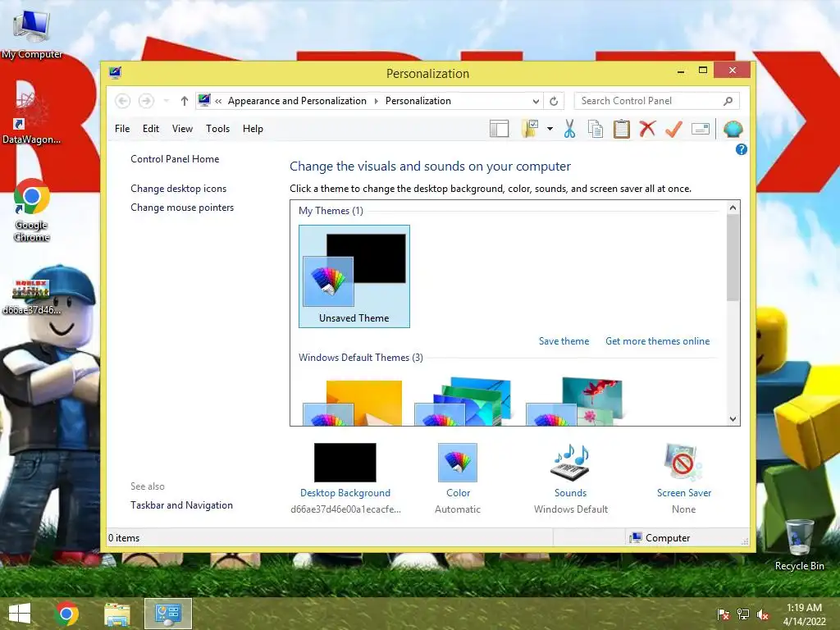
Task: Open the View menu
Action: point(182,129)
